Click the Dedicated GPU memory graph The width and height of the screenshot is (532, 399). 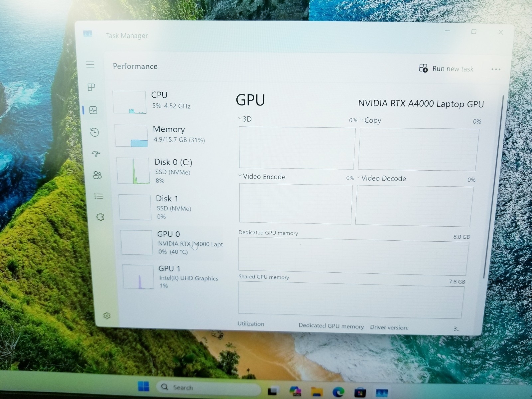tap(353, 256)
